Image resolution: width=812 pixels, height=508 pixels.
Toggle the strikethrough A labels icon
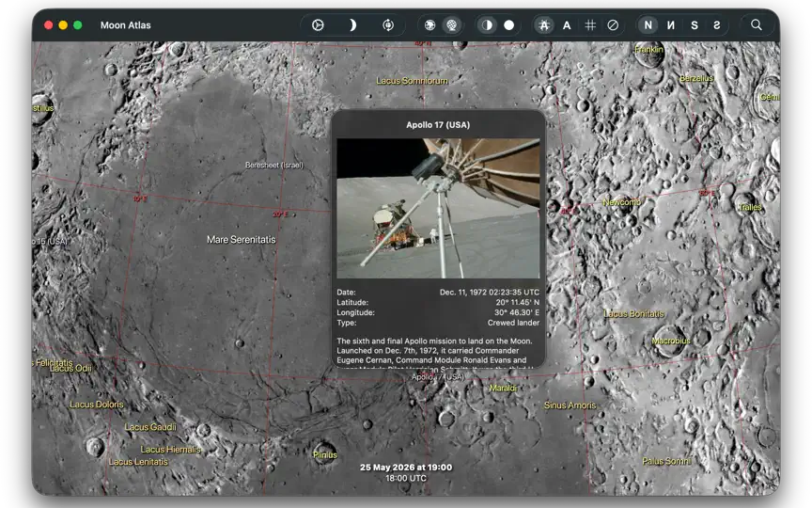tap(544, 24)
